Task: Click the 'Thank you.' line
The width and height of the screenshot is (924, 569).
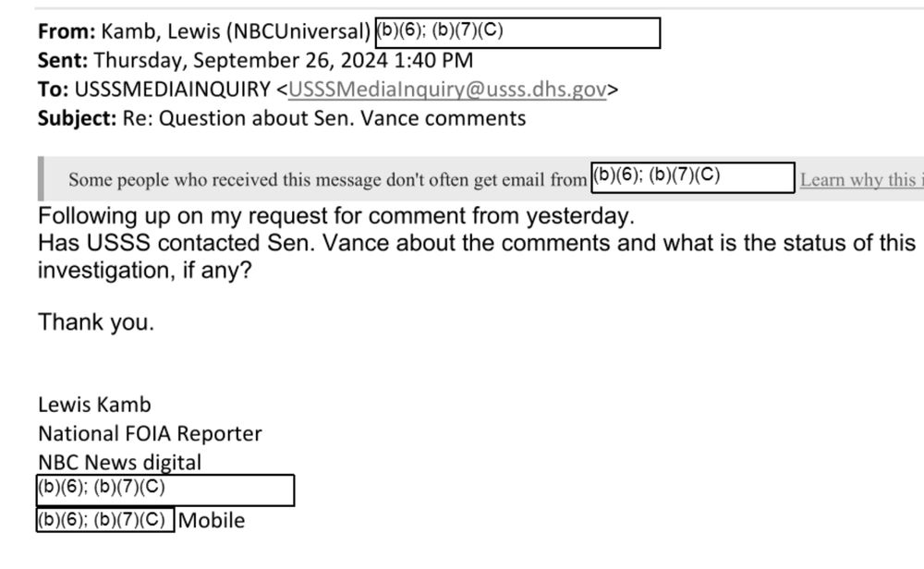Action: click(96, 322)
